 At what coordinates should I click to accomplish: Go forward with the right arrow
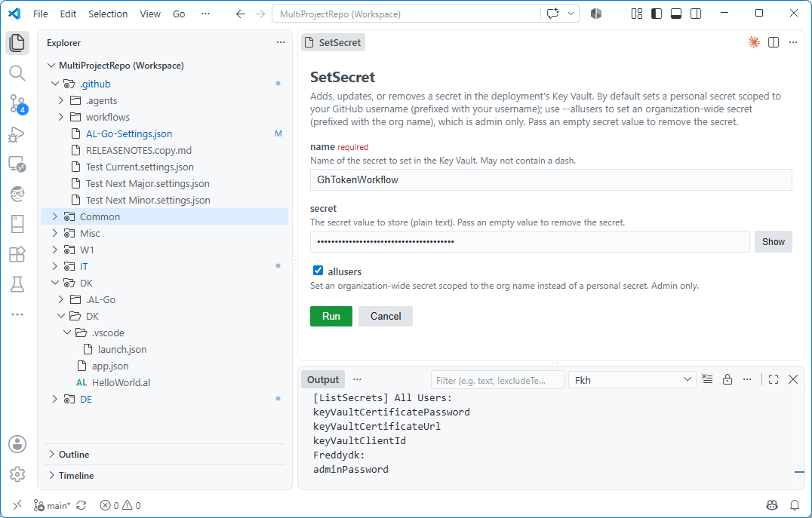(x=260, y=14)
